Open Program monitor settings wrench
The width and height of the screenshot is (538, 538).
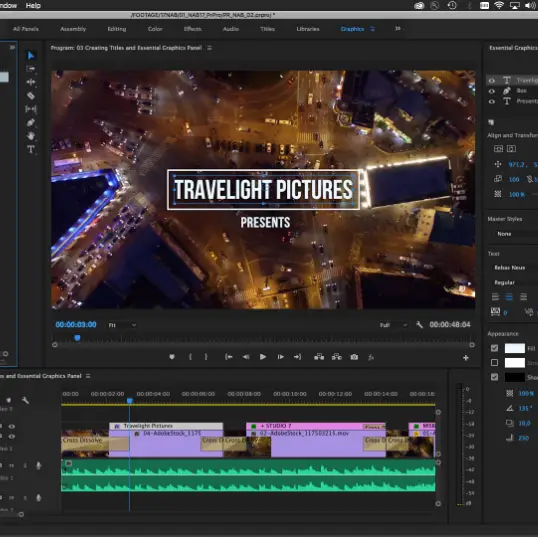click(x=419, y=325)
